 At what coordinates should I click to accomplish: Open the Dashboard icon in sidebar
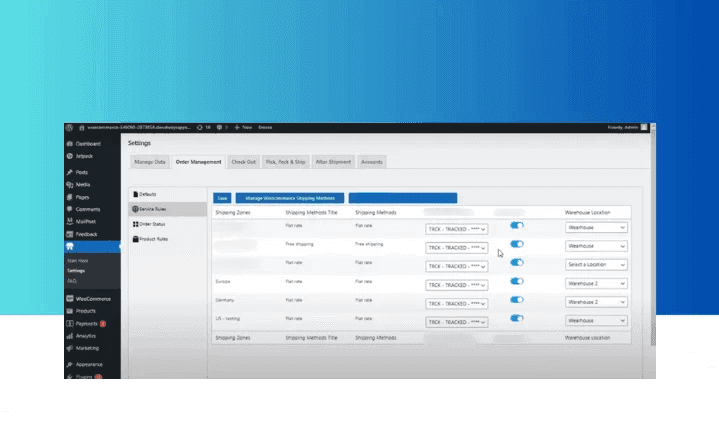click(x=69, y=145)
